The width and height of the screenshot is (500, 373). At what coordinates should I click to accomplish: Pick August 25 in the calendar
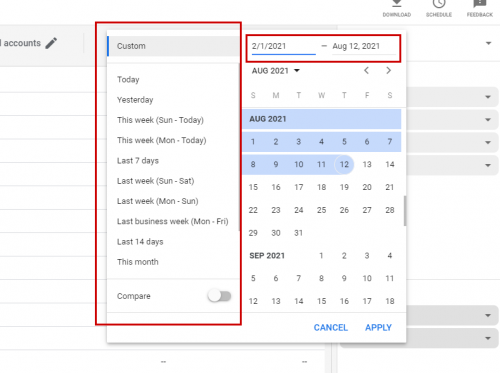[x=321, y=210]
